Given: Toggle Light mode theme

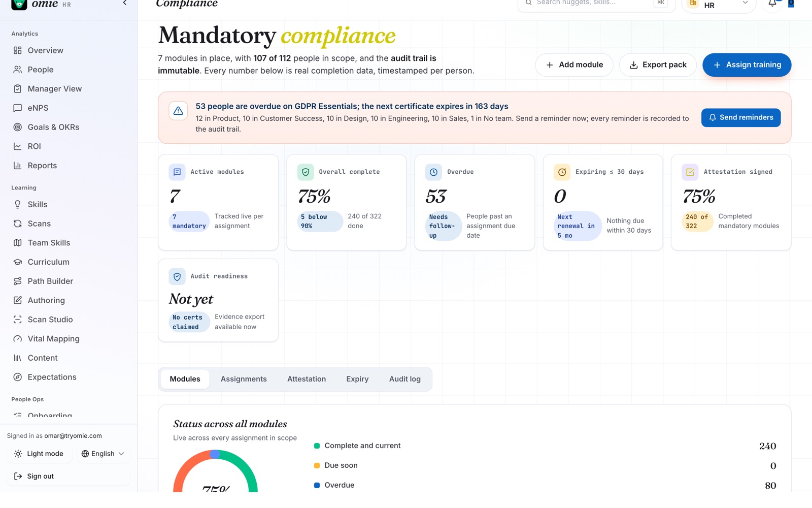Looking at the screenshot, I should click(39, 454).
